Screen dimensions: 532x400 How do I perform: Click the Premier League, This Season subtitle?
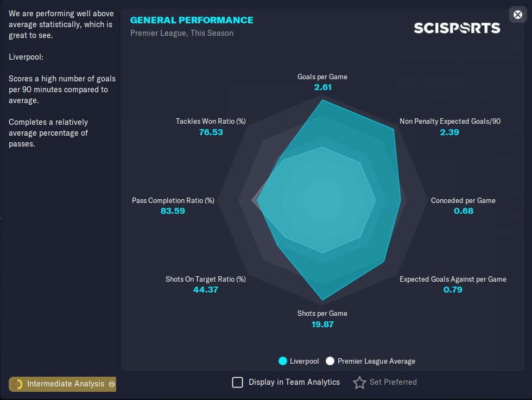point(182,33)
